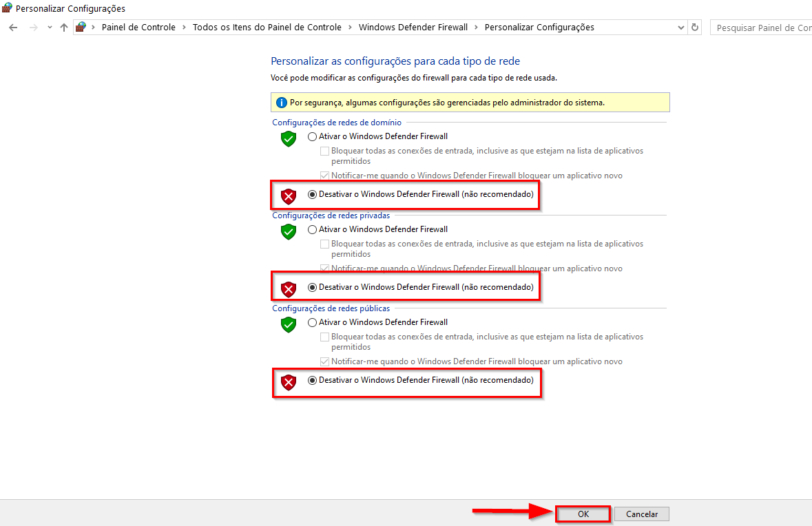Viewport: 812px width, 526px height.
Task: Refresh the Control Panel page
Action: (695, 28)
